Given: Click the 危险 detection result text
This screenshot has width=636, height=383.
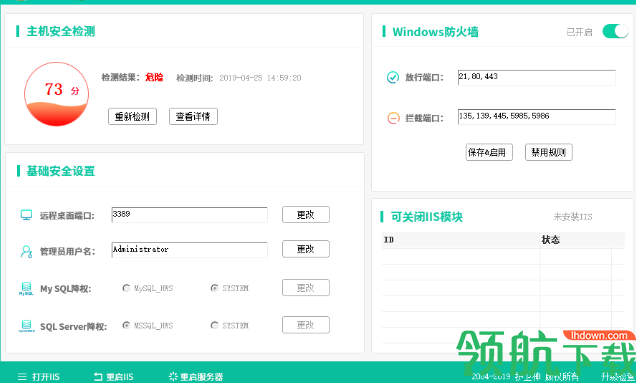Looking at the screenshot, I should [x=154, y=77].
